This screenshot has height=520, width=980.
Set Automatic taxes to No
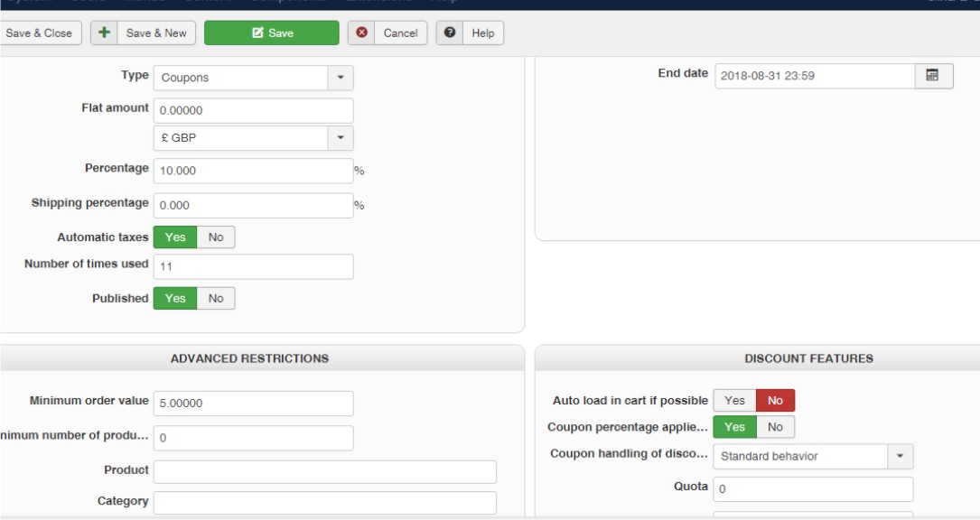[216, 237]
